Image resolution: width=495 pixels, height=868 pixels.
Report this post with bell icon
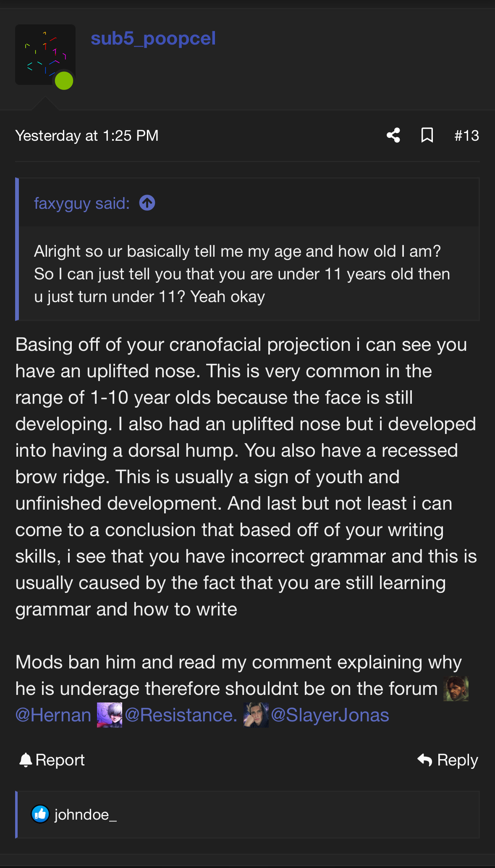pyautogui.click(x=52, y=760)
